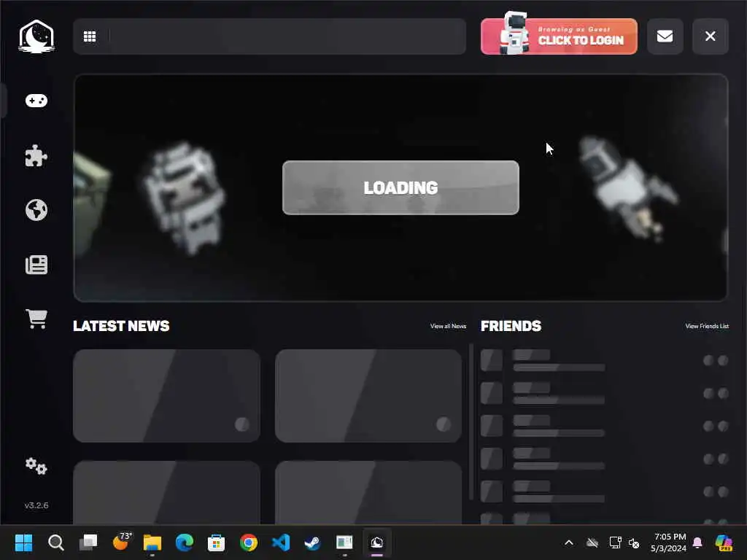Close the launcher with the X button

coord(710,36)
